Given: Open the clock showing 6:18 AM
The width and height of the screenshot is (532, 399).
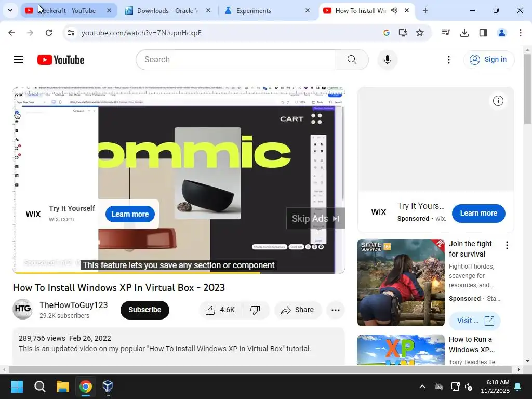Looking at the screenshot, I should (495, 387).
